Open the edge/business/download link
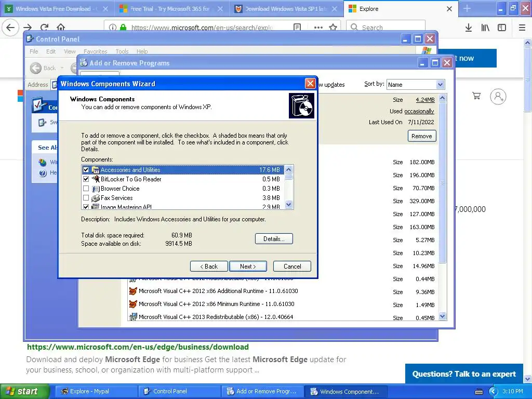Image resolution: width=532 pixels, height=399 pixels. [x=138, y=347]
